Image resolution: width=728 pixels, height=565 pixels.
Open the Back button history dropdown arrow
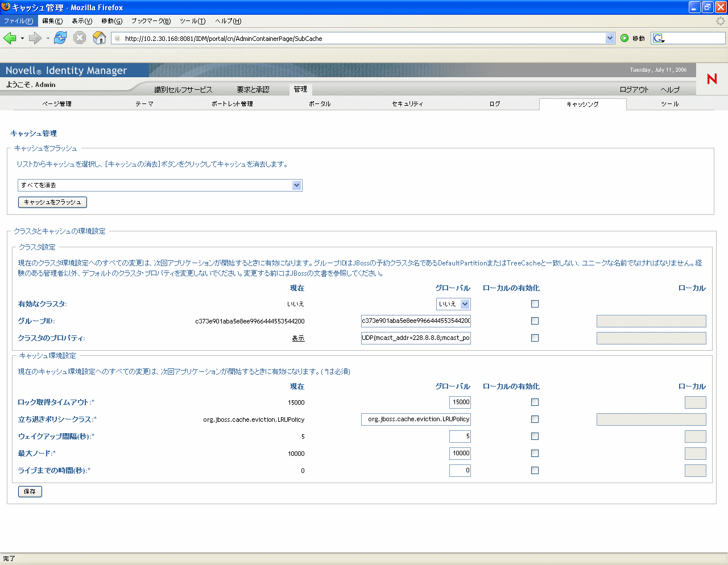coord(22,39)
